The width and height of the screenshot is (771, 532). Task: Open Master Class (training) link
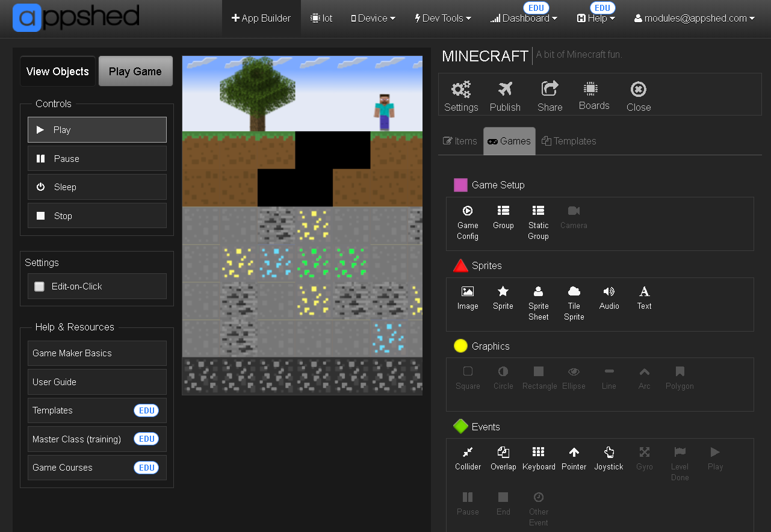point(97,439)
